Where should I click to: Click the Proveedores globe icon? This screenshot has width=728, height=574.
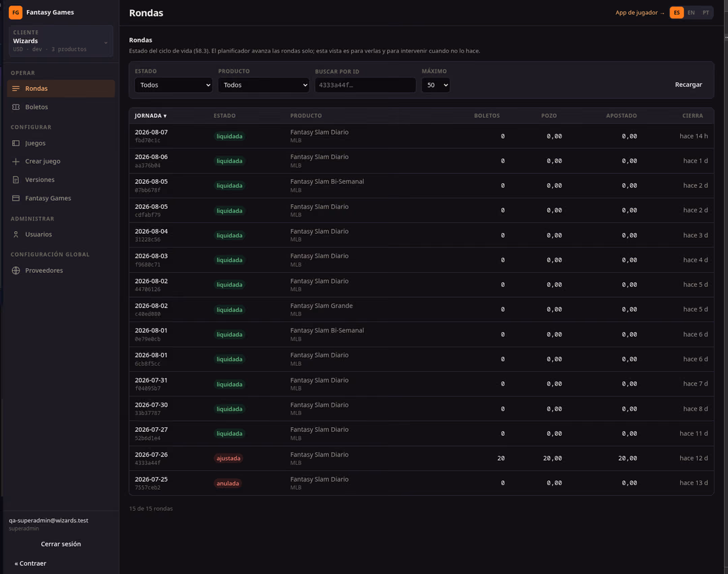pyautogui.click(x=16, y=271)
